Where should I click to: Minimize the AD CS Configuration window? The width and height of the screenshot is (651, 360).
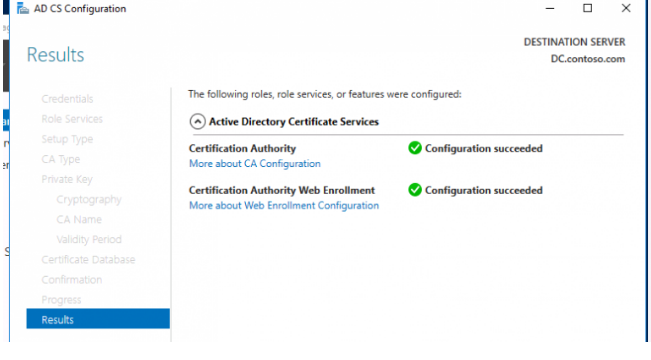(x=550, y=8)
